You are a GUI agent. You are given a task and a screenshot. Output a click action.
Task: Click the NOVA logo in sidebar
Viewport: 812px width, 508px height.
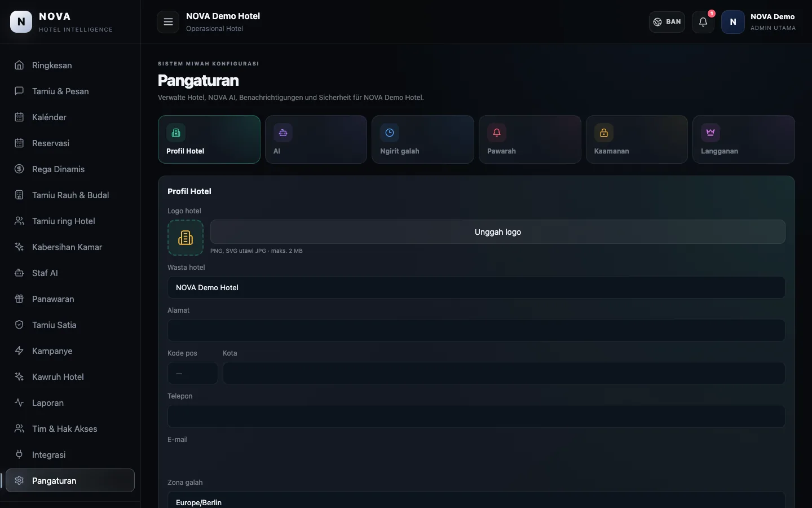21,22
